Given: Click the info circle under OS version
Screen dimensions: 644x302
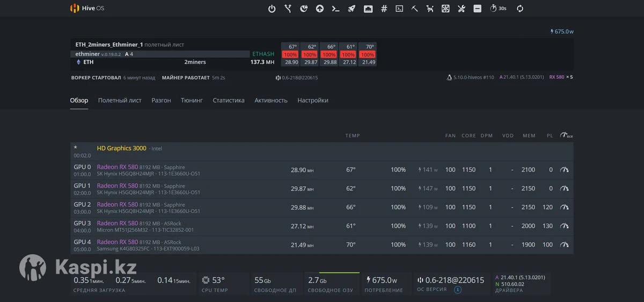Looking at the screenshot, I should tap(458, 290).
